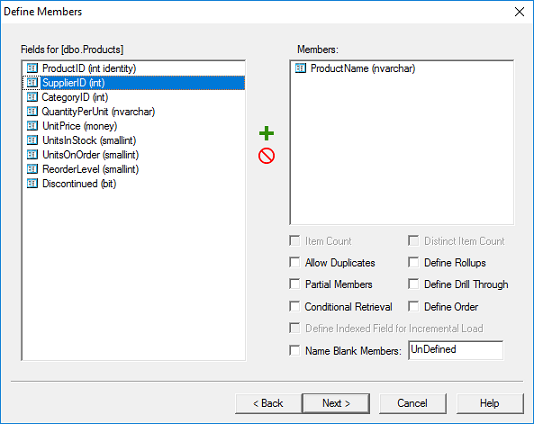Screen dimensions: 534x424
Task: Click the UnitPrice field icon
Action: coord(32,126)
